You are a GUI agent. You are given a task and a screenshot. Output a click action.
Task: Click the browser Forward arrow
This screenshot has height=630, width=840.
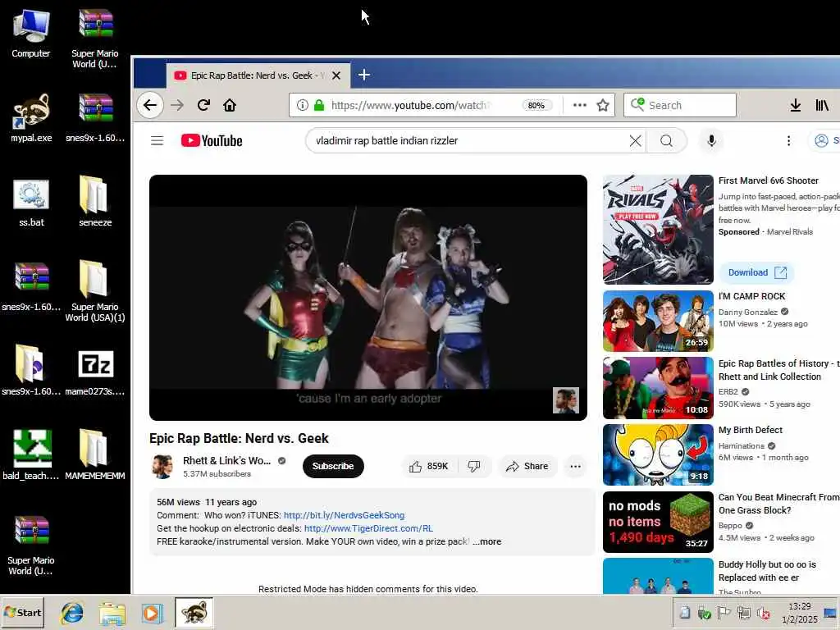177,105
